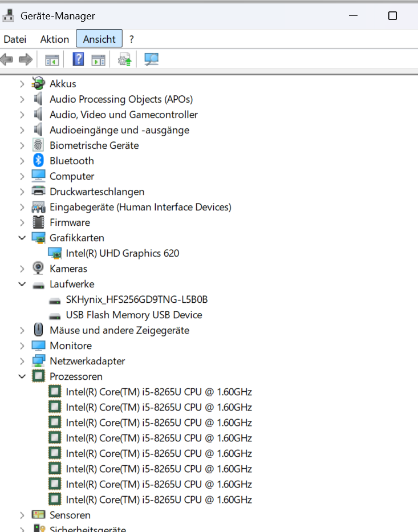Click the Back arrow toolbar icon
This screenshot has height=532, width=418.
(x=7, y=60)
